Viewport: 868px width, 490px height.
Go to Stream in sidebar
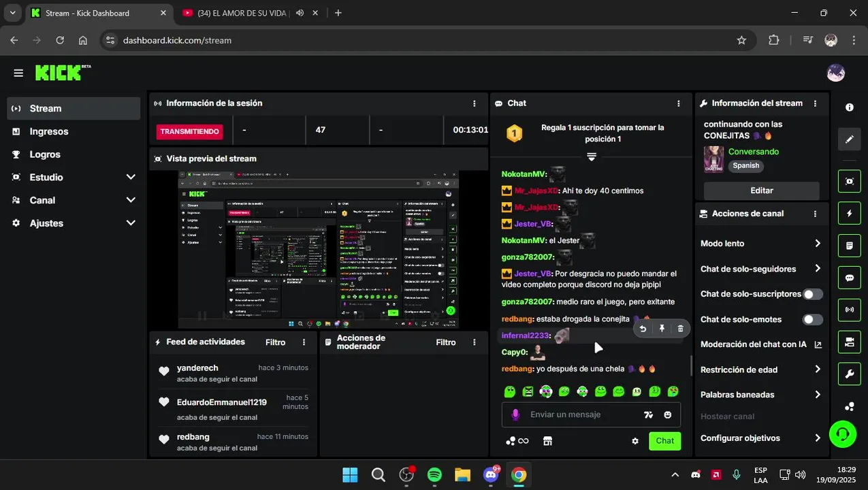(74, 108)
